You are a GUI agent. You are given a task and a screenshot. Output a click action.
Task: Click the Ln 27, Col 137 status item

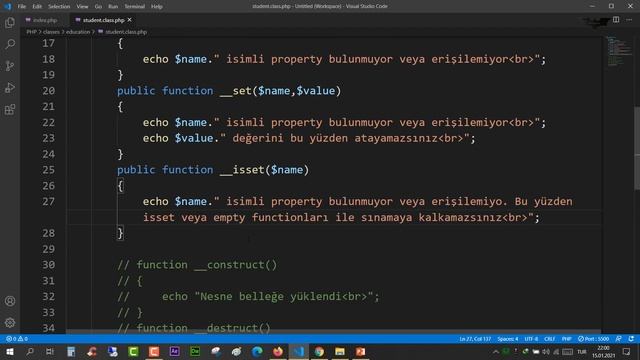[x=475, y=339]
